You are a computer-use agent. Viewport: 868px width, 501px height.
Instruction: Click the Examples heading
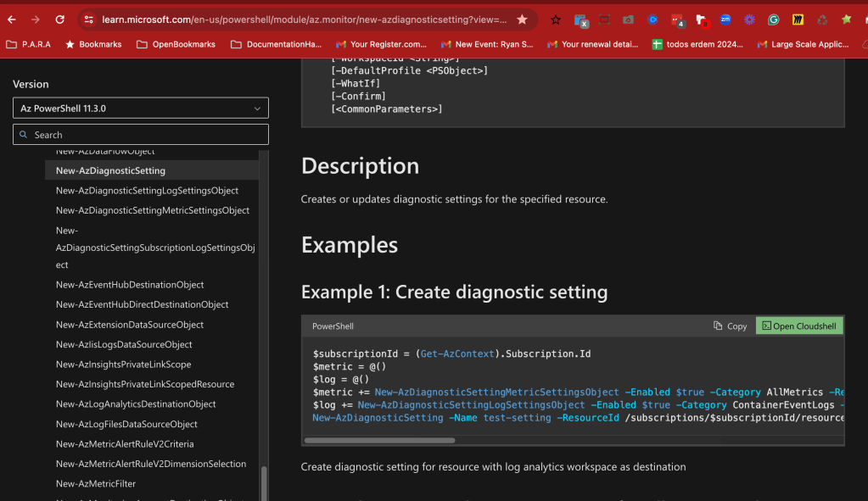(350, 245)
